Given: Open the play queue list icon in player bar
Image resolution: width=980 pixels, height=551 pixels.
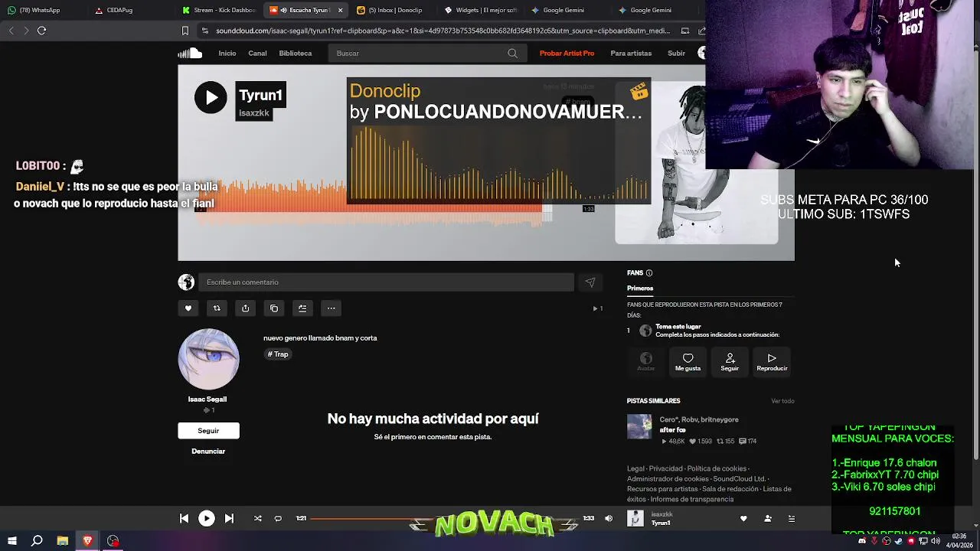Looking at the screenshot, I should point(792,518).
